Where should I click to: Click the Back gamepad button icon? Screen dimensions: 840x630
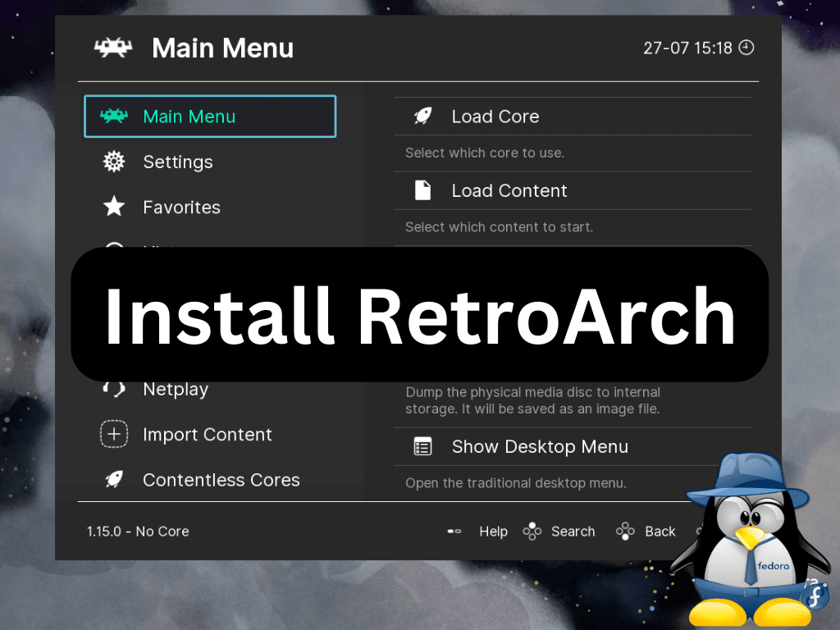coord(625,532)
